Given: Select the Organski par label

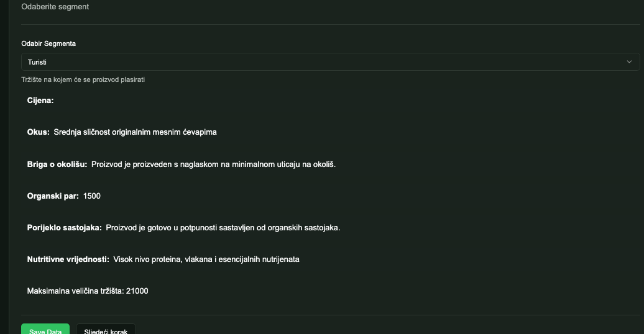Looking at the screenshot, I should click(53, 196).
